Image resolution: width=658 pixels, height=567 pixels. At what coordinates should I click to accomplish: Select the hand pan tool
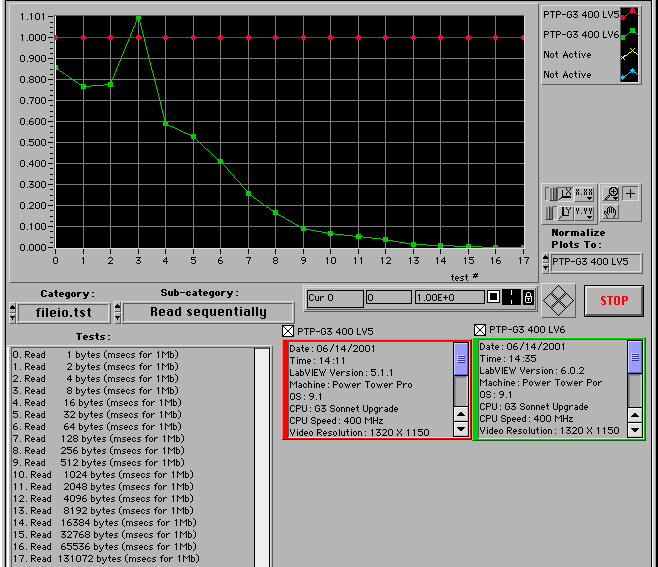(611, 212)
